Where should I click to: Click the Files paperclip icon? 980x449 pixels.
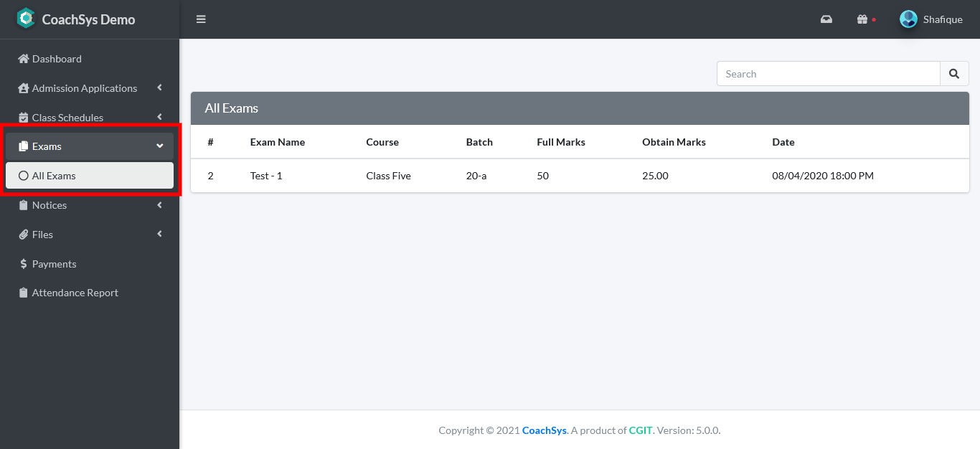click(24, 235)
